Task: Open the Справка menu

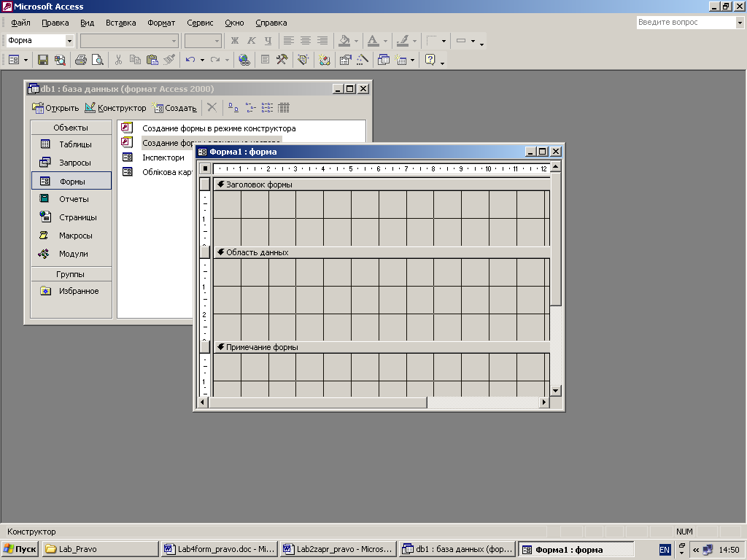Action: [271, 23]
